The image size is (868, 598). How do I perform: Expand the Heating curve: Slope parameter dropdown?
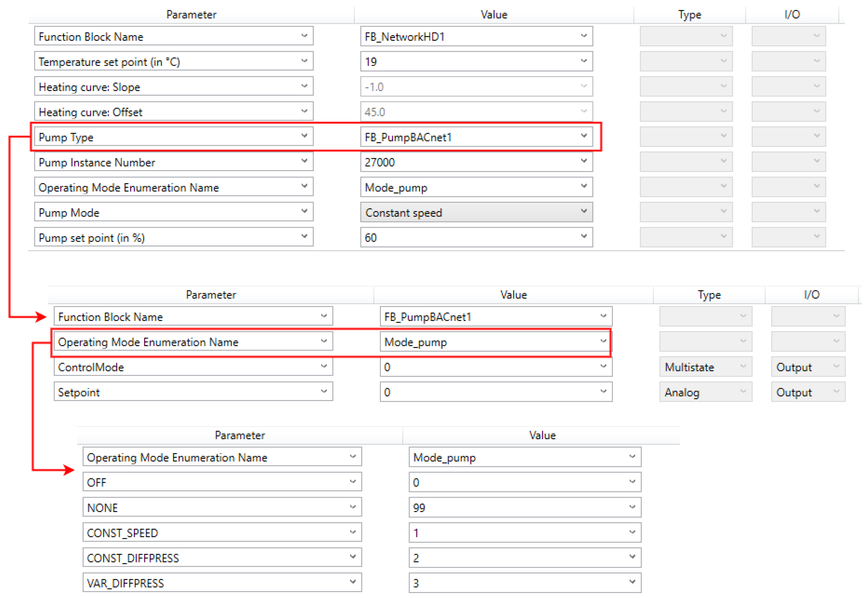304,86
